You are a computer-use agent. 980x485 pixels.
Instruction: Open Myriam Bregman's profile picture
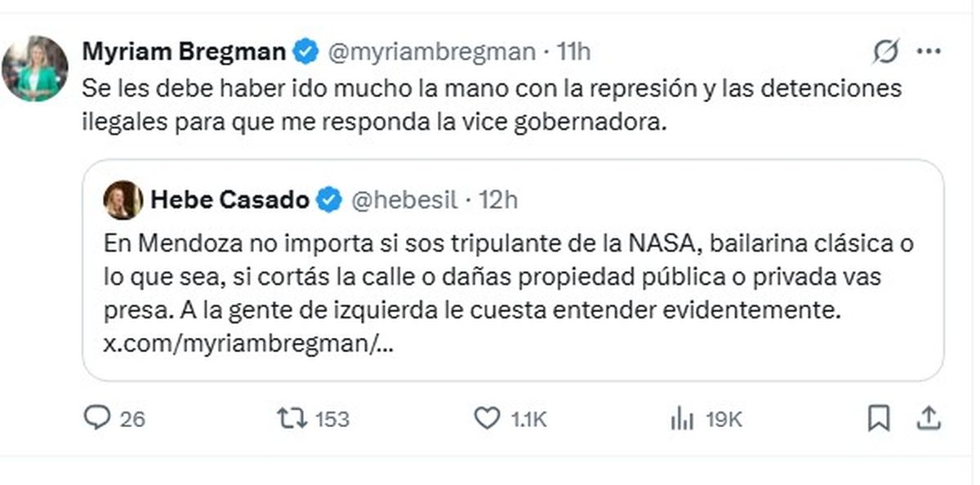coord(34,69)
